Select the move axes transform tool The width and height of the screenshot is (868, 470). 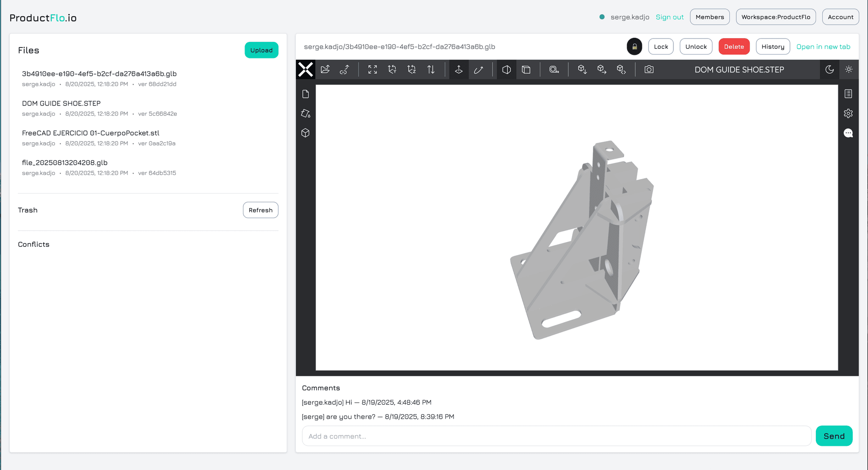459,69
